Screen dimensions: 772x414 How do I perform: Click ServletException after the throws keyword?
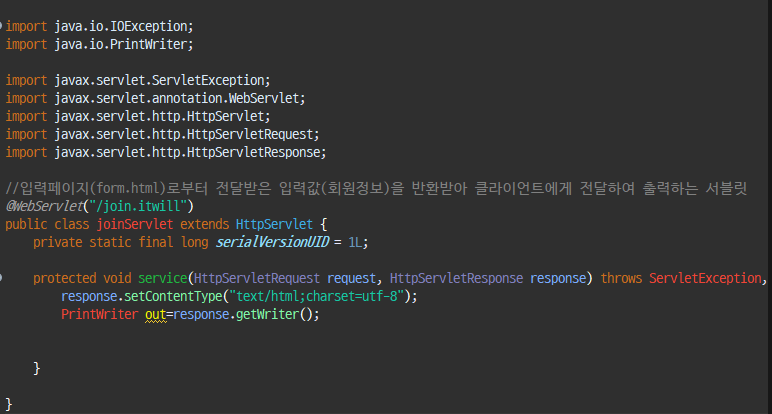(x=705, y=279)
